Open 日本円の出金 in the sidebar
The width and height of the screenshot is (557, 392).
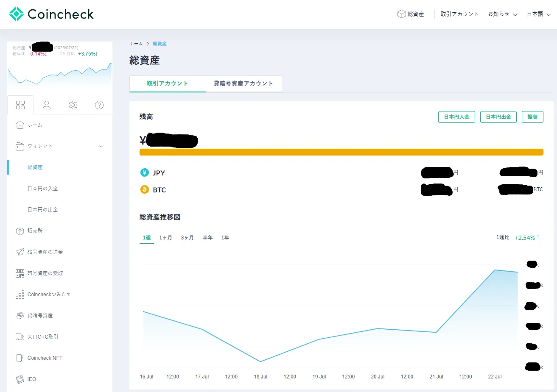43,210
